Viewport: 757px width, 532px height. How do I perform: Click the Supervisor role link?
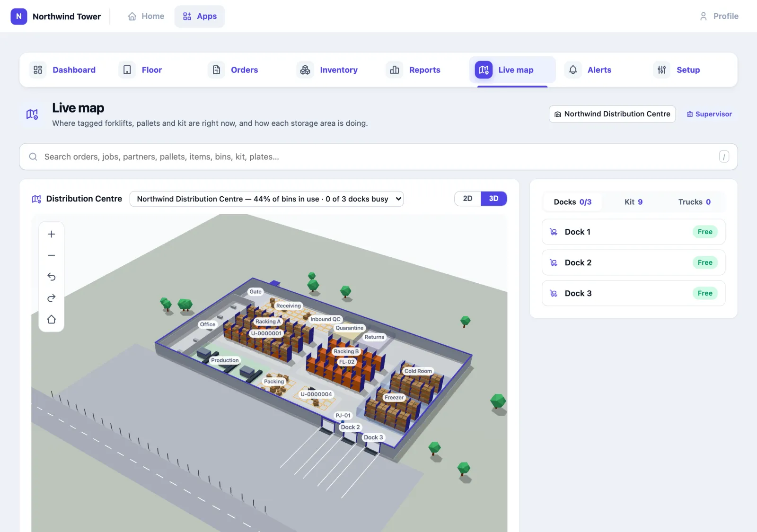709,114
